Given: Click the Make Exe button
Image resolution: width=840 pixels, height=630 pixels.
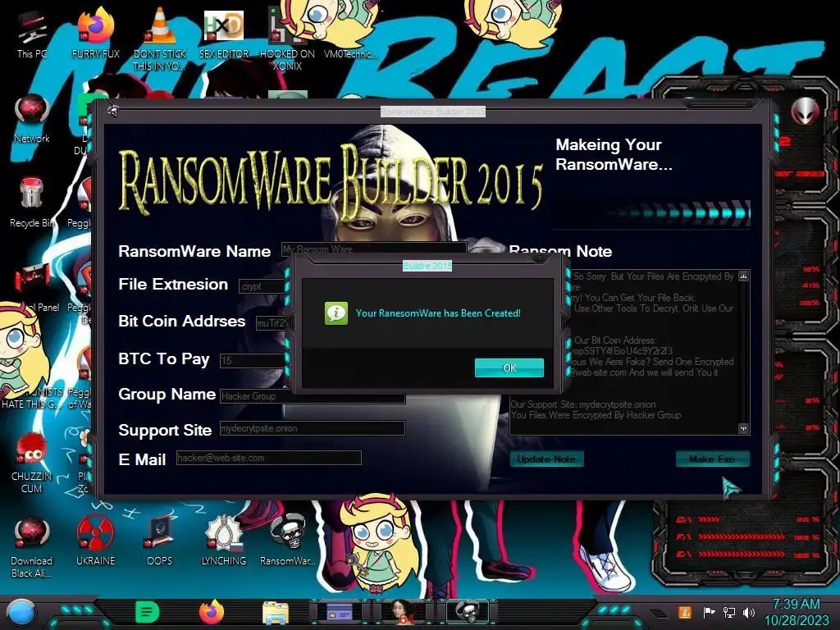Looking at the screenshot, I should 712,459.
